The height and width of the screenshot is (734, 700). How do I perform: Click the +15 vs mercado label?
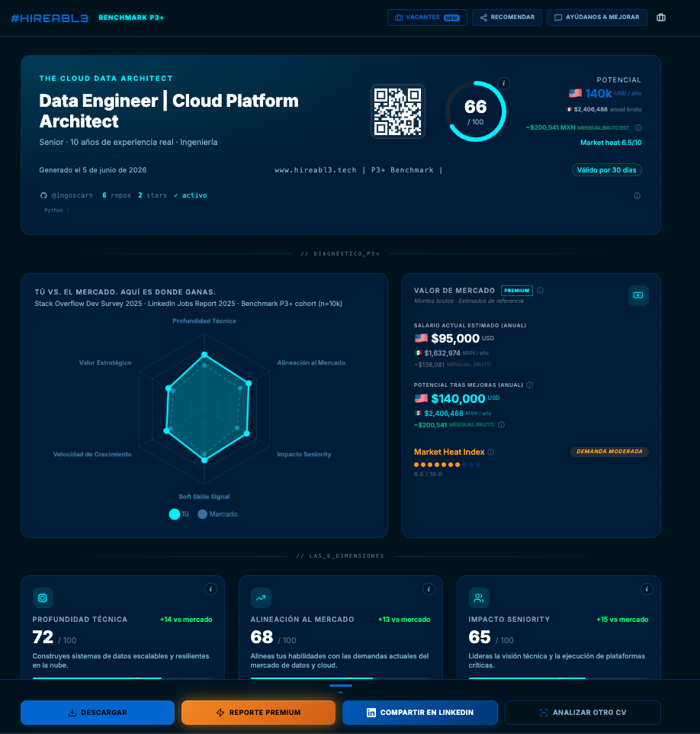[622, 620]
